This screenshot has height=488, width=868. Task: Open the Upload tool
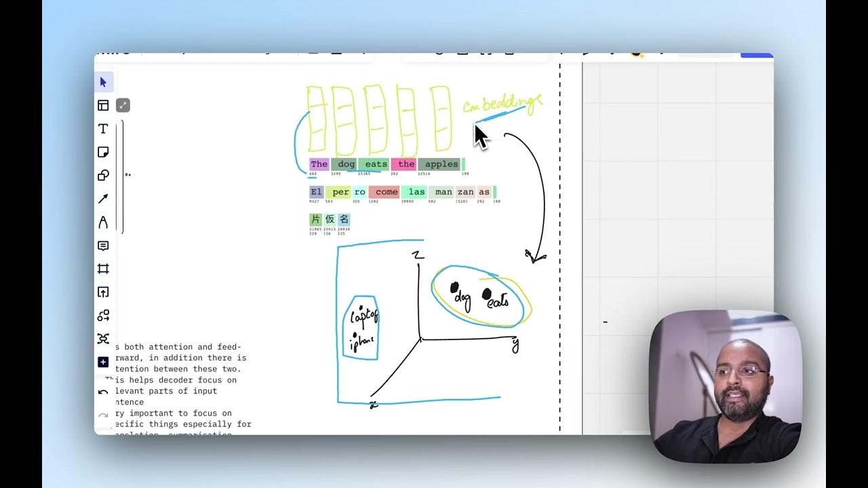pos(103,292)
